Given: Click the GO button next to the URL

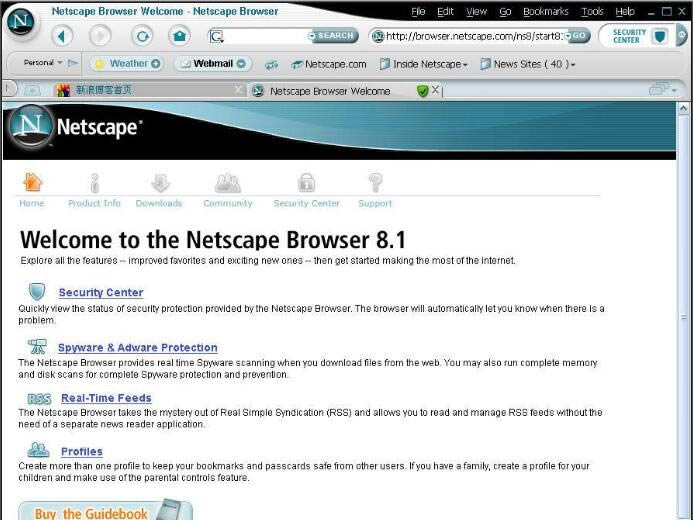Looking at the screenshot, I should 578,36.
